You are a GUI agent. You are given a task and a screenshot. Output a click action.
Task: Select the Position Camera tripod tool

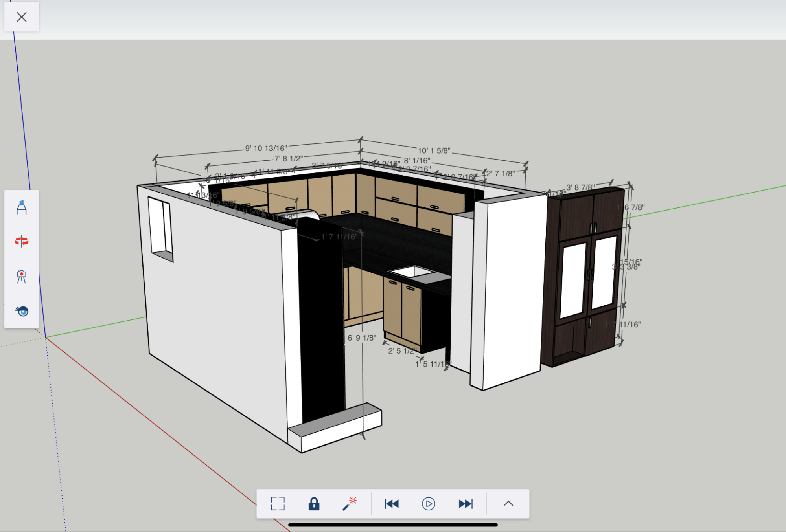(x=22, y=276)
